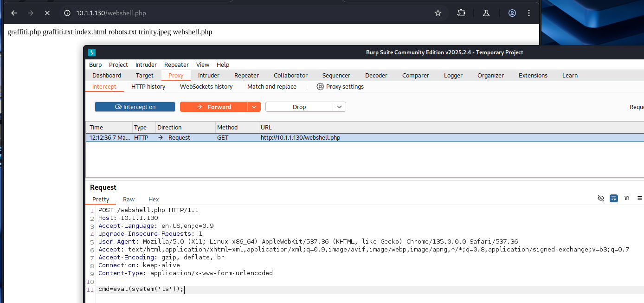644x303 pixels.
Task: Open the Extensions tab
Action: tap(533, 75)
